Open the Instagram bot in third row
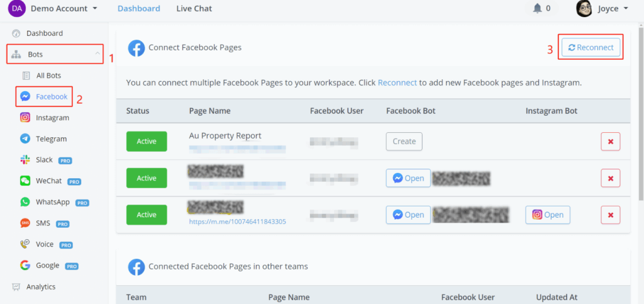The height and width of the screenshot is (304, 644). (x=548, y=215)
